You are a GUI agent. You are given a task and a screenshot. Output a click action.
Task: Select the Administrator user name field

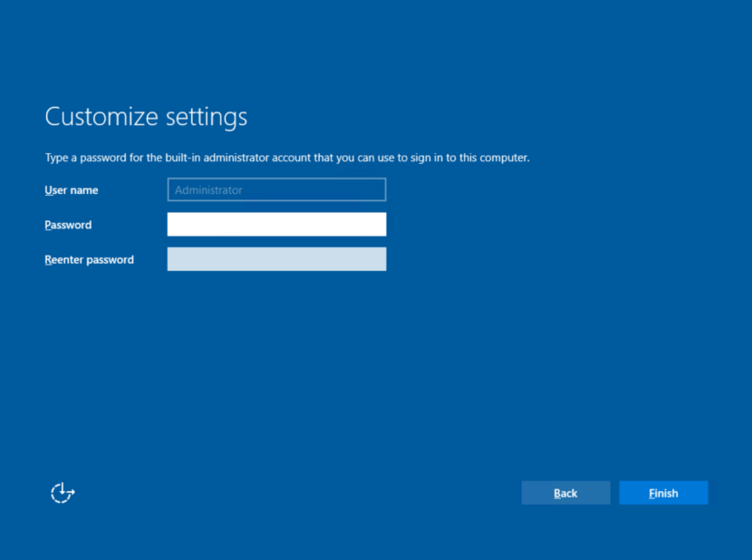[276, 189]
